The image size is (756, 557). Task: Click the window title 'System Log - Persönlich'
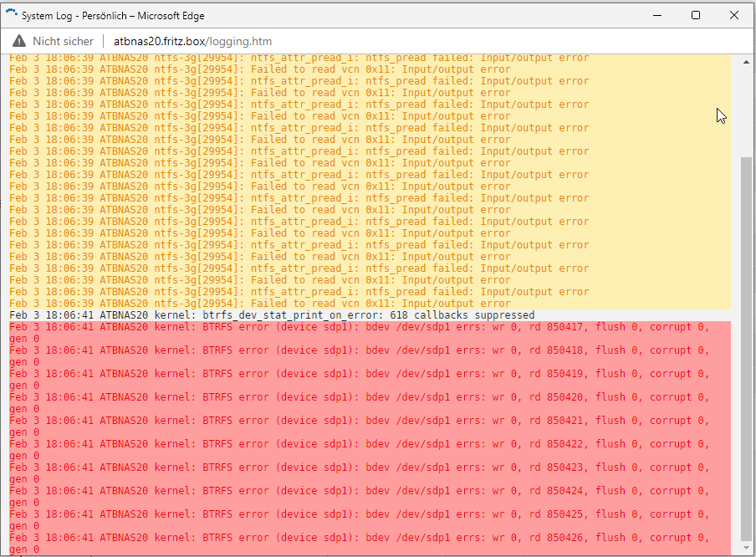point(74,15)
